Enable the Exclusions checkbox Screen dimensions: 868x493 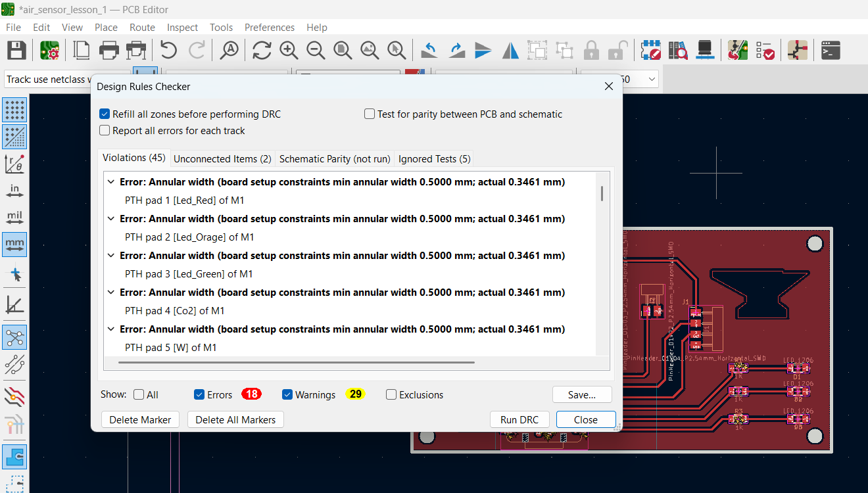pyautogui.click(x=391, y=394)
